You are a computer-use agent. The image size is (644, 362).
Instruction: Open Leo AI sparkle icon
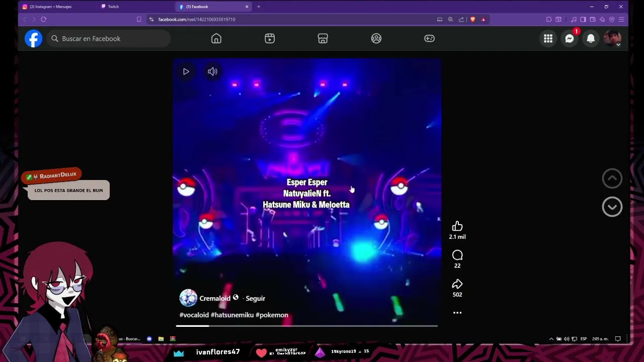tap(602, 19)
